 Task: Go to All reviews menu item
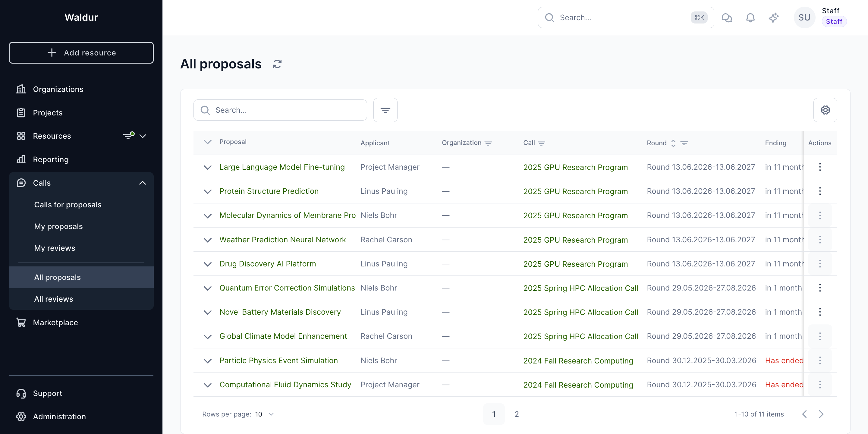(x=54, y=299)
